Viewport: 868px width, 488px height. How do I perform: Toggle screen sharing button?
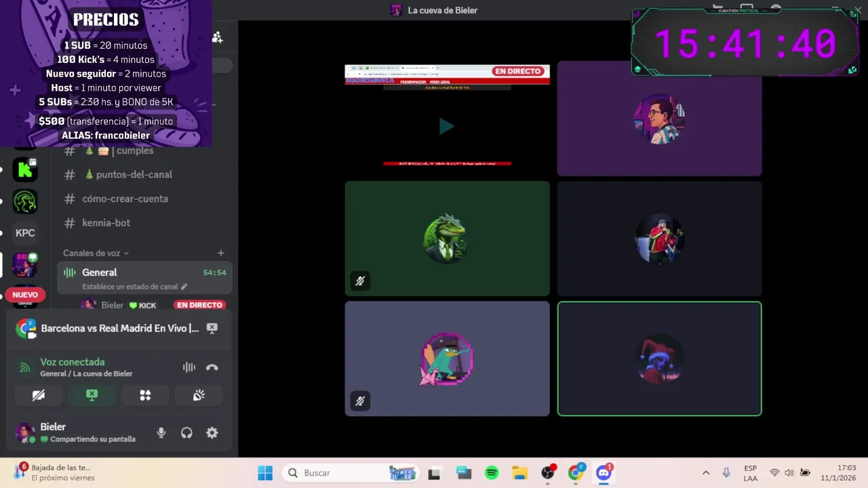click(x=92, y=395)
